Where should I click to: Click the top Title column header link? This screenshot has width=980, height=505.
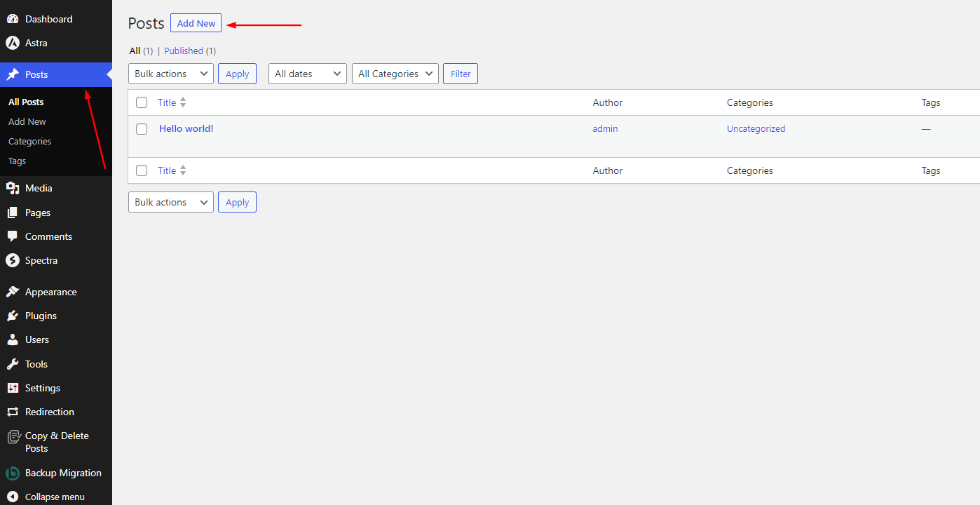[x=167, y=102]
